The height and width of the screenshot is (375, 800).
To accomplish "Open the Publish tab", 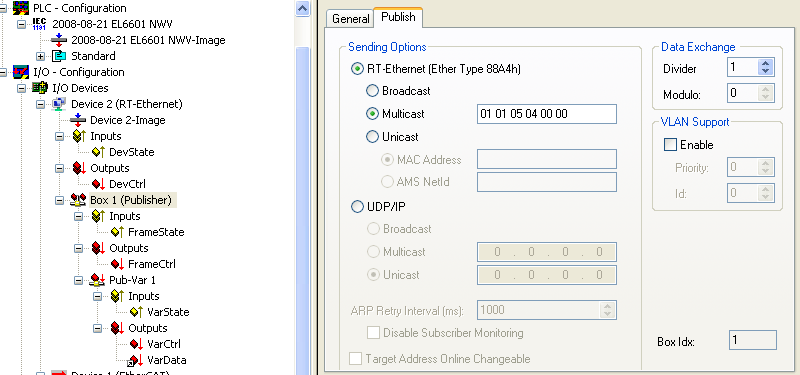I will (x=398, y=16).
